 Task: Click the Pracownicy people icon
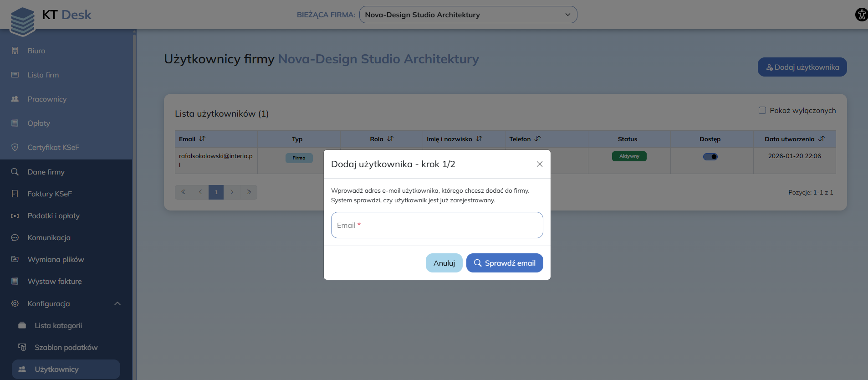(x=15, y=99)
